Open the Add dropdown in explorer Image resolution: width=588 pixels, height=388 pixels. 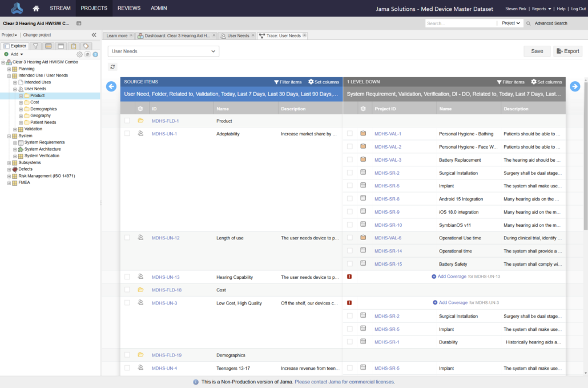click(14, 54)
